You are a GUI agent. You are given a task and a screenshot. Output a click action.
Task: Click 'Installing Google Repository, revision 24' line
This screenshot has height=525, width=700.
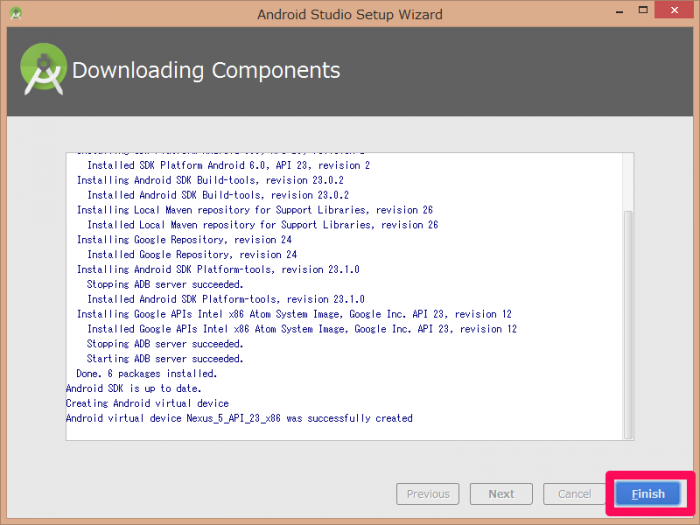pos(184,240)
